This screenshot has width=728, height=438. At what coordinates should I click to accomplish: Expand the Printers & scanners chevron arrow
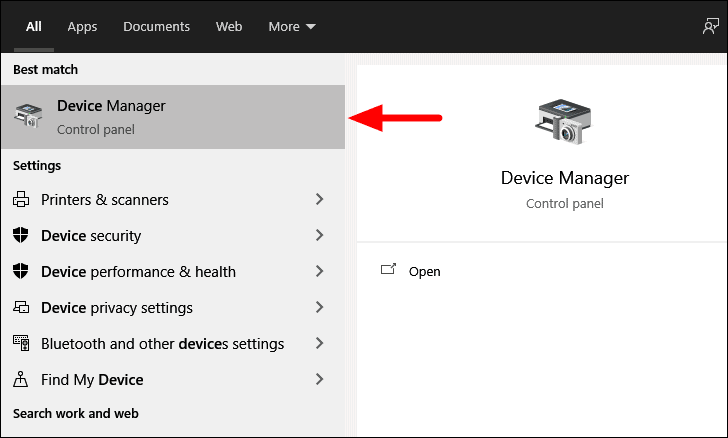[x=319, y=199]
